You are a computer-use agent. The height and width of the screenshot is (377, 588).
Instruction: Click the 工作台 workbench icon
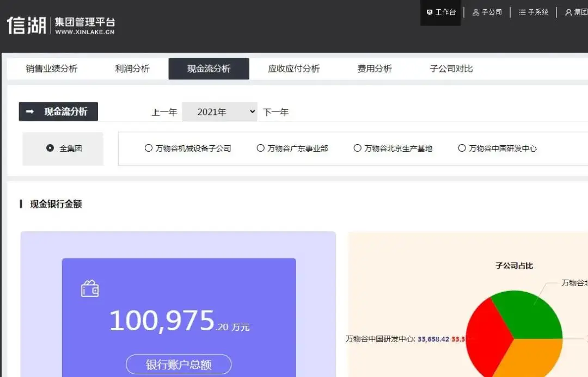(x=430, y=12)
